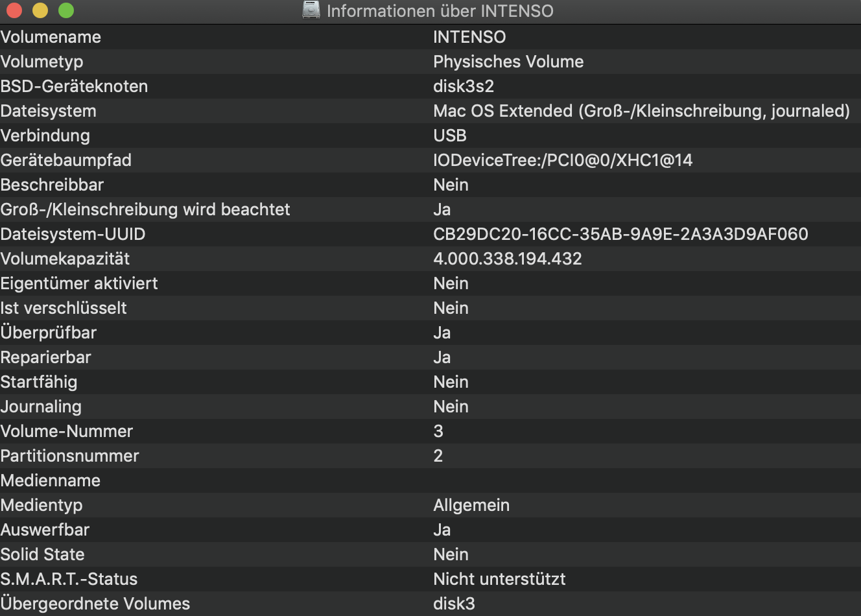The width and height of the screenshot is (861, 616).
Task: Click the green zoom window button
Action: click(66, 10)
